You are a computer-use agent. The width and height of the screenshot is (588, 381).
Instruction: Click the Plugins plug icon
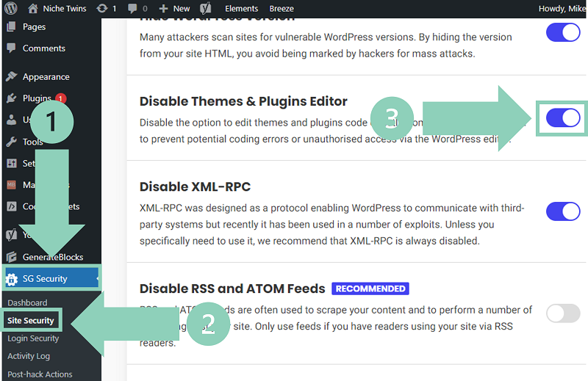coord(11,98)
